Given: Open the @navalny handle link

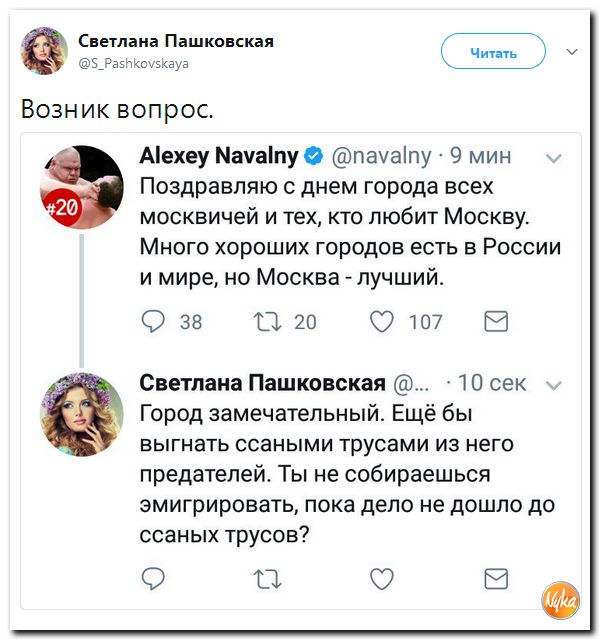Looking at the screenshot, I should [x=381, y=156].
